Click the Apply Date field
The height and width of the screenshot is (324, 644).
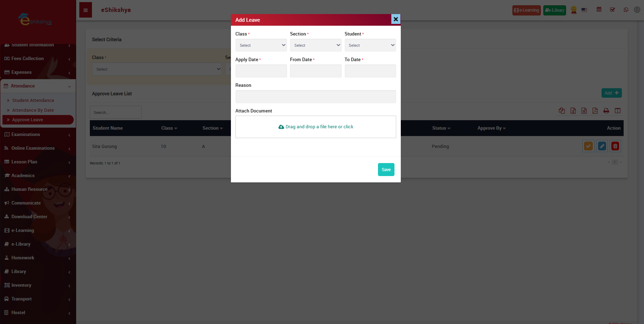tap(261, 71)
